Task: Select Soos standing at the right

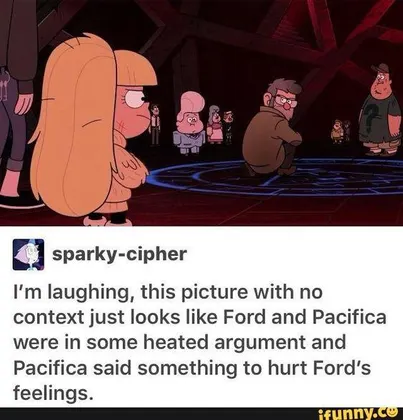Action: coord(381,110)
